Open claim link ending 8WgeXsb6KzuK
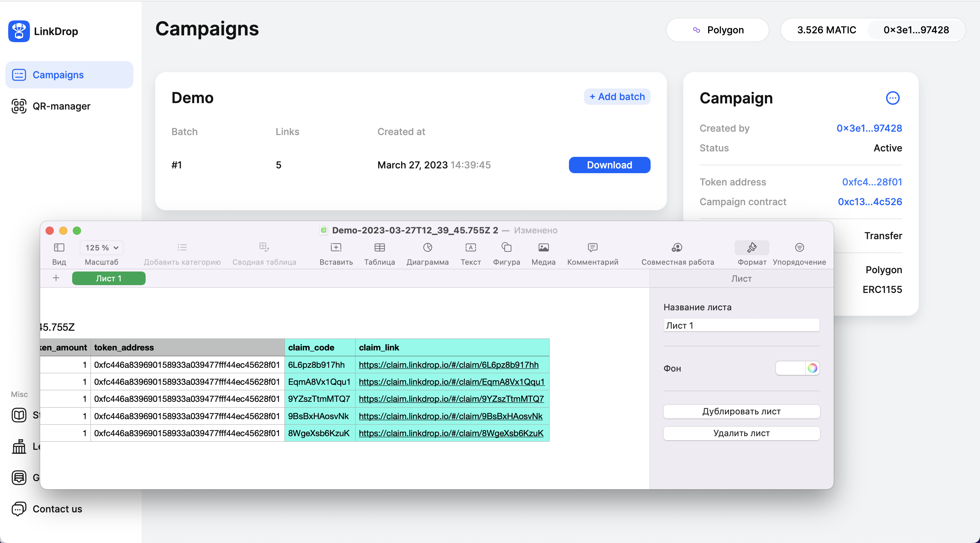 pyautogui.click(x=451, y=433)
